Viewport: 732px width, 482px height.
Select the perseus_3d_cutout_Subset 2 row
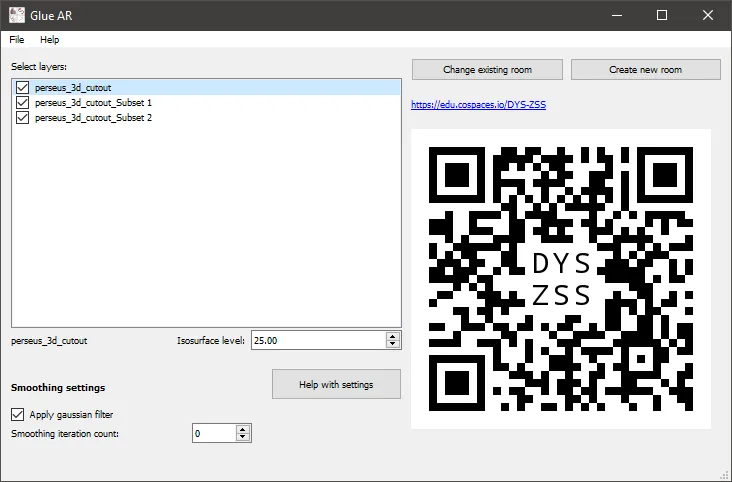click(206, 117)
